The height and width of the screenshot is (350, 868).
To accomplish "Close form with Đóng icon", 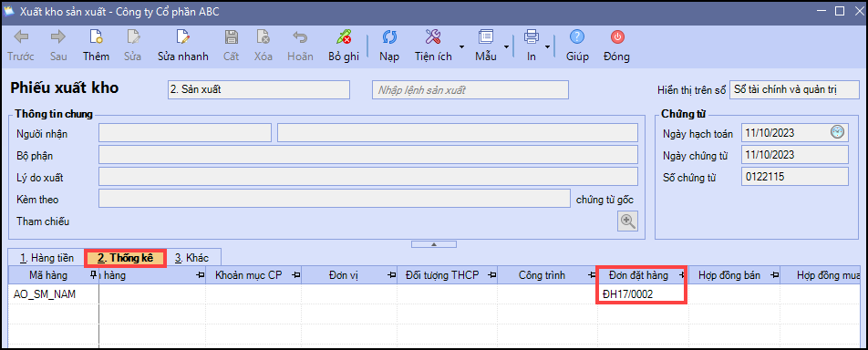I will click(x=616, y=37).
